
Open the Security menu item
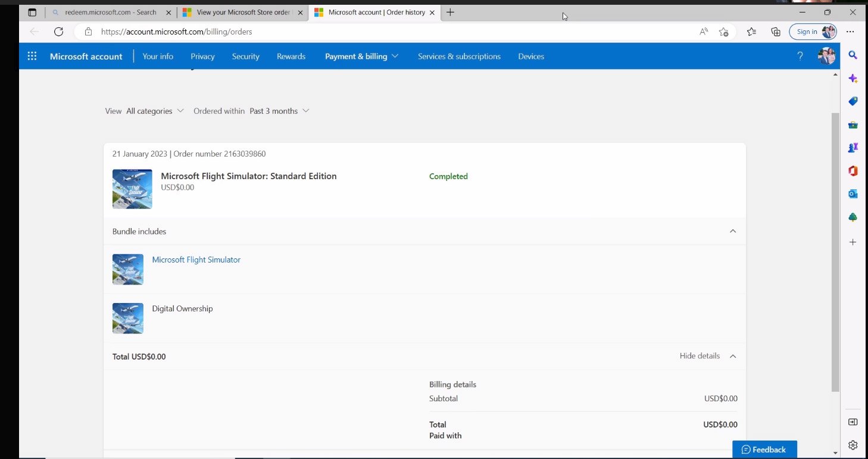[x=246, y=57]
